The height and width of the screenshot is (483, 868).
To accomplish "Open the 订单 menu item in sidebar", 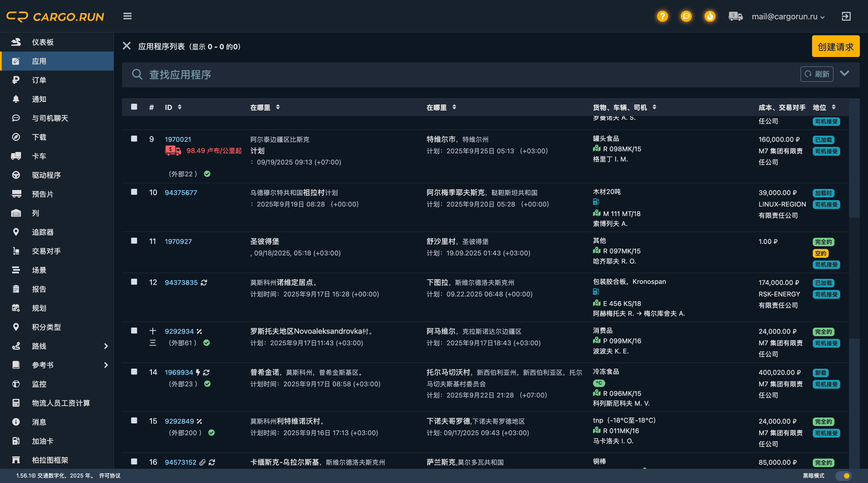I will tap(39, 80).
